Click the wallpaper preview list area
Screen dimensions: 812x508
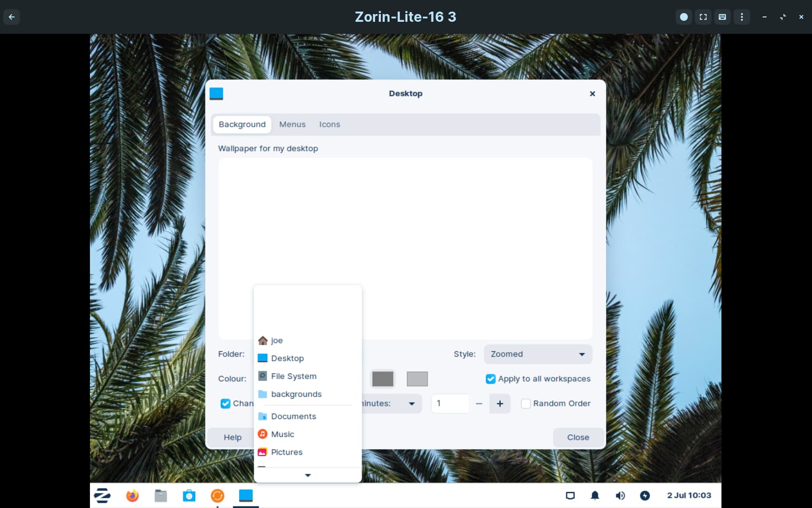(x=405, y=248)
